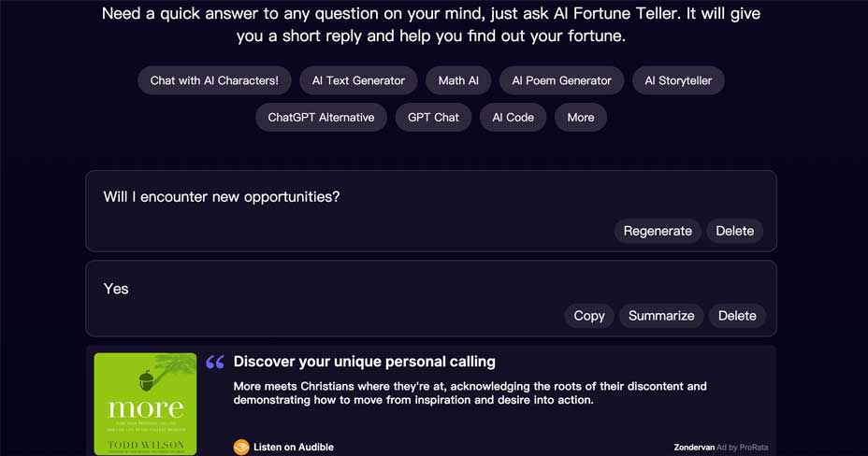
Task: Open Chat with AI Characters pill
Action: coord(214,80)
